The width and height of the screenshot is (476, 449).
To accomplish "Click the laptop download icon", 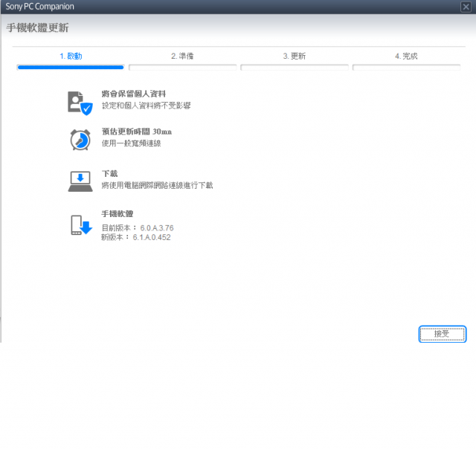I will 80,181.
